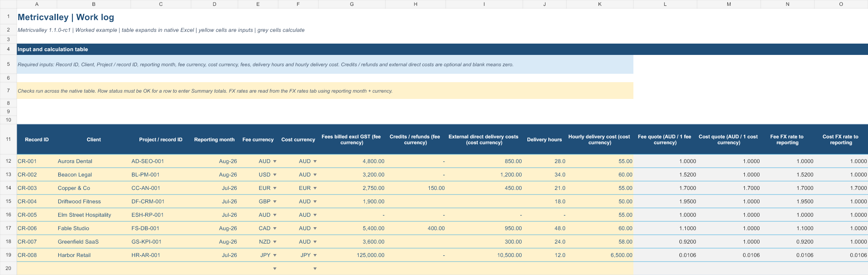Click the Record ID column header cell
This screenshot has width=868, height=275.
coord(37,140)
